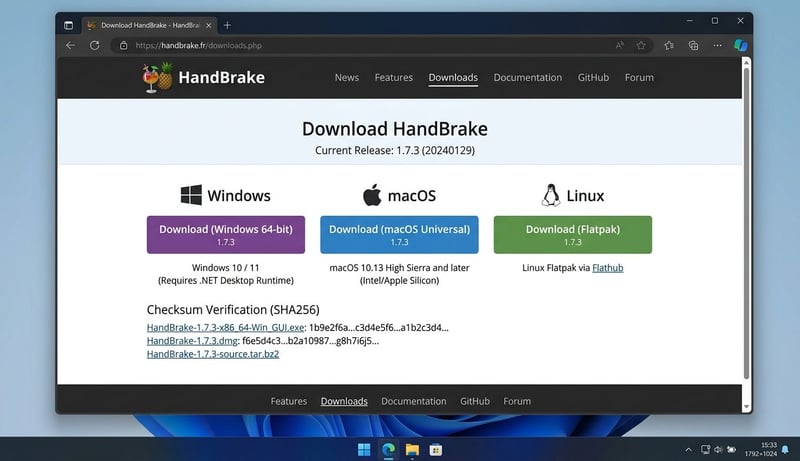Go back using browser back arrow

coord(70,45)
